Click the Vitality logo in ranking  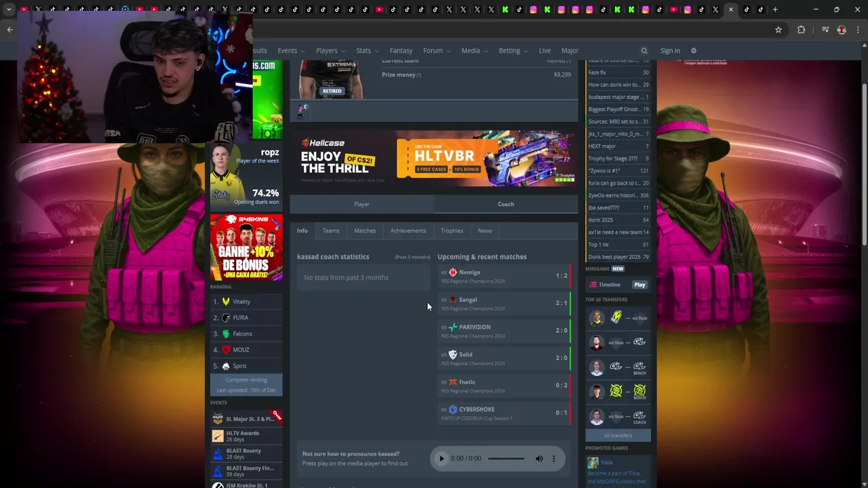[x=226, y=302]
